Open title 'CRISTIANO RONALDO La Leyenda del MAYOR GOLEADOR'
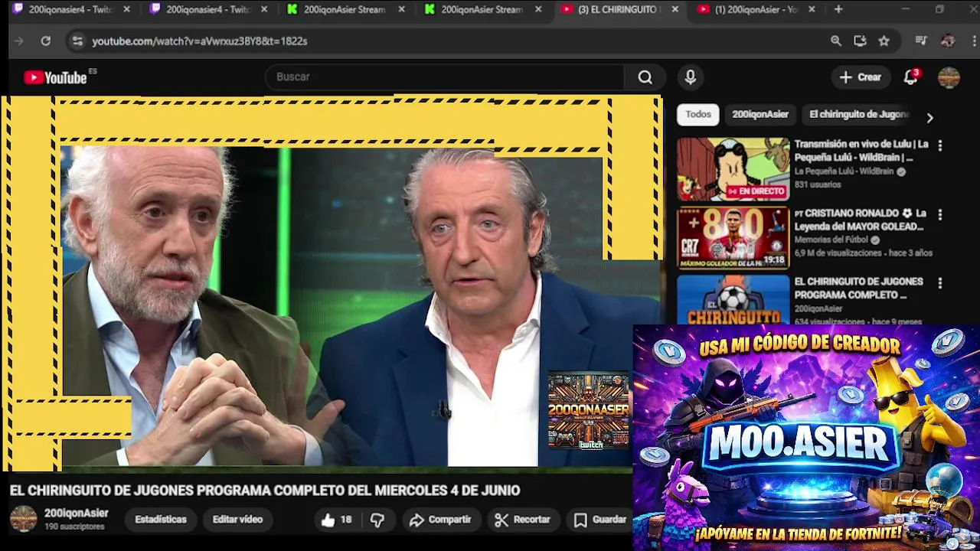This screenshot has width=980, height=551. [x=860, y=220]
